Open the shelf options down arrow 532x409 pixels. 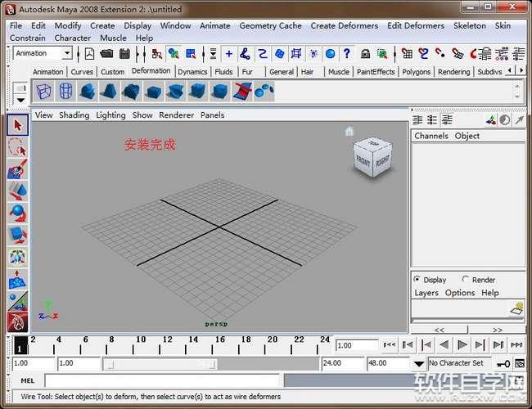point(20,100)
